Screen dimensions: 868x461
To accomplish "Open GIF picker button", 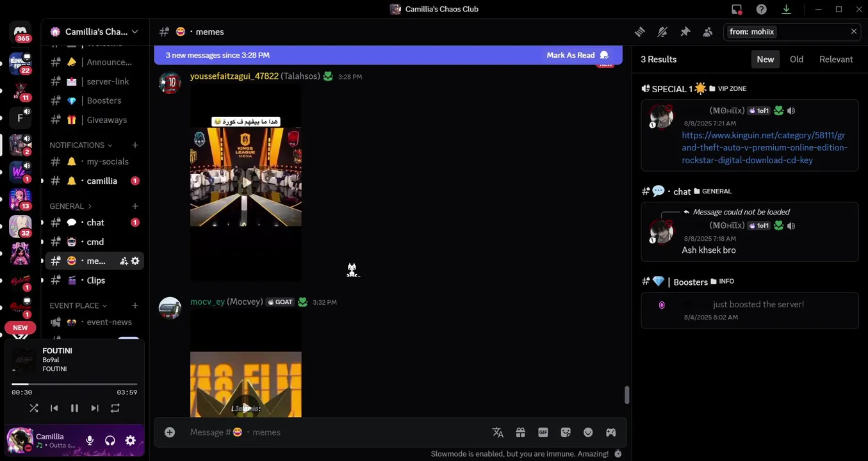I will [543, 432].
